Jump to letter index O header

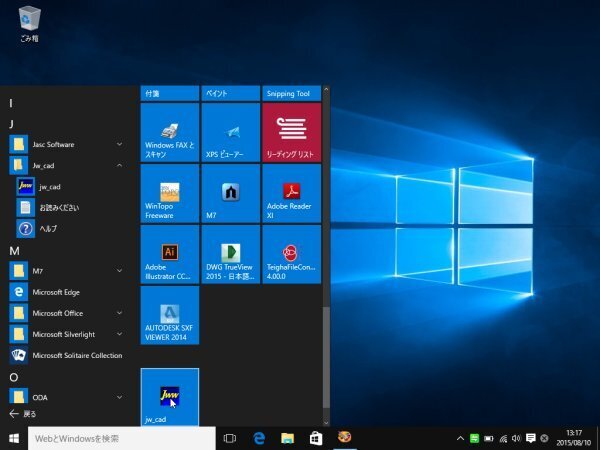(14, 377)
